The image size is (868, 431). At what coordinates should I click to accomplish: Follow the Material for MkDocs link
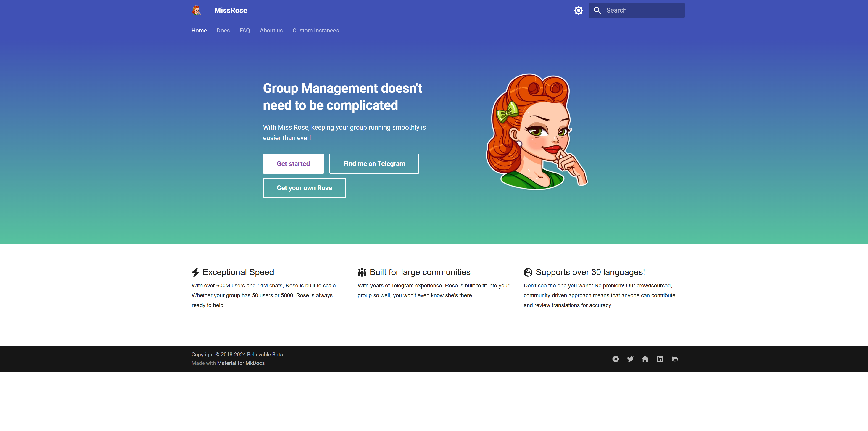(241, 363)
